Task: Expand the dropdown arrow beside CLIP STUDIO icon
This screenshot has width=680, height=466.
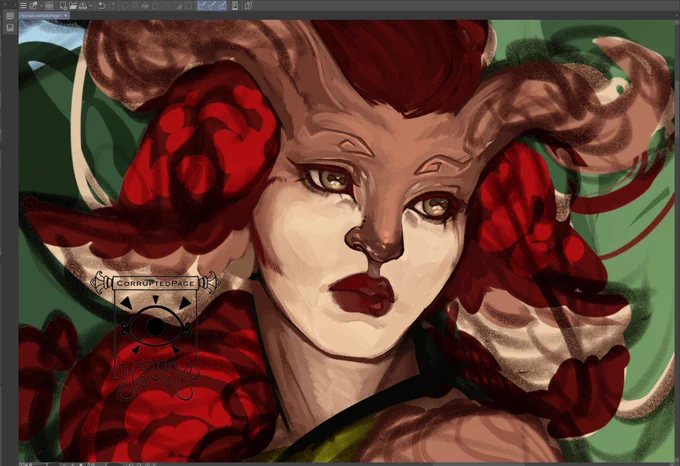Action: click(x=41, y=6)
